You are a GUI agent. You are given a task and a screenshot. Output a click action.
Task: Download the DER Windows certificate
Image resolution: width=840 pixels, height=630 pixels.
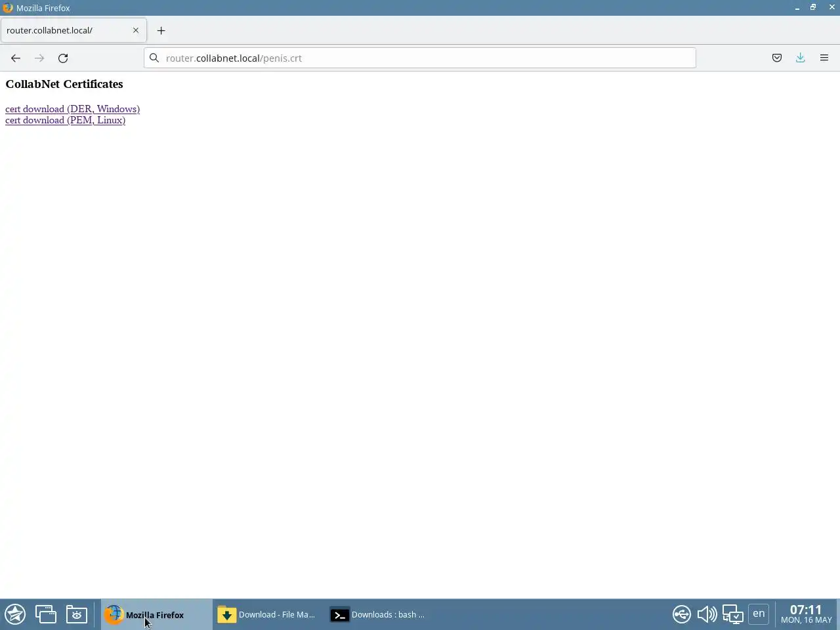point(72,109)
